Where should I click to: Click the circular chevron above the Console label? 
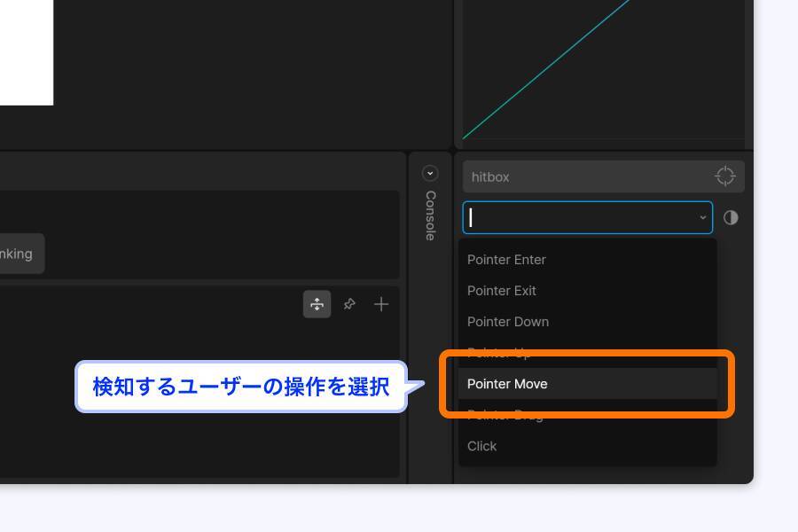tap(429, 171)
